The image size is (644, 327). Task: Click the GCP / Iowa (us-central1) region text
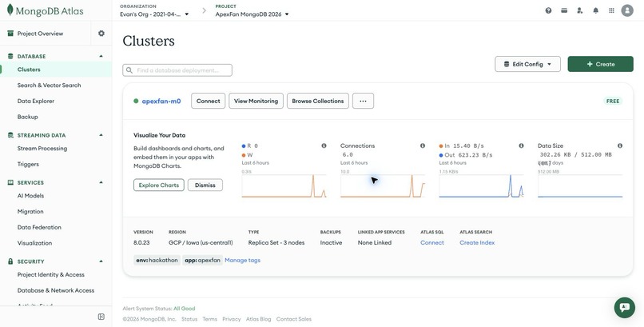pos(201,243)
